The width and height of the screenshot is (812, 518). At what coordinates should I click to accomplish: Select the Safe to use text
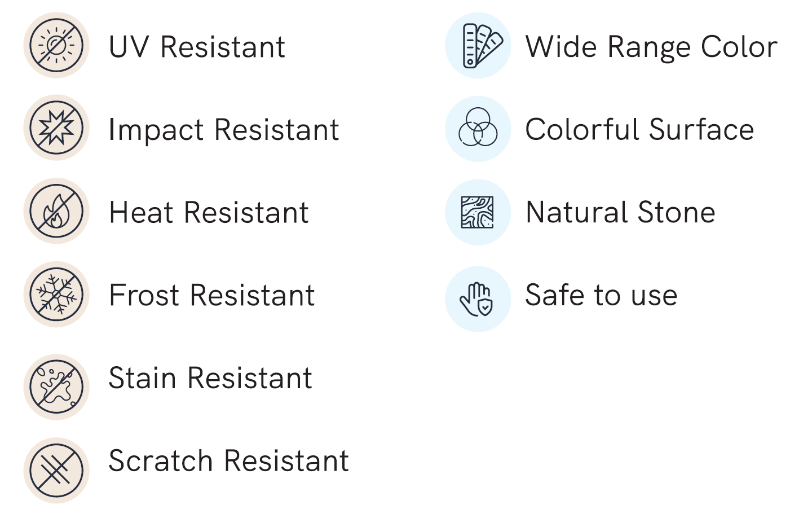[x=602, y=295]
